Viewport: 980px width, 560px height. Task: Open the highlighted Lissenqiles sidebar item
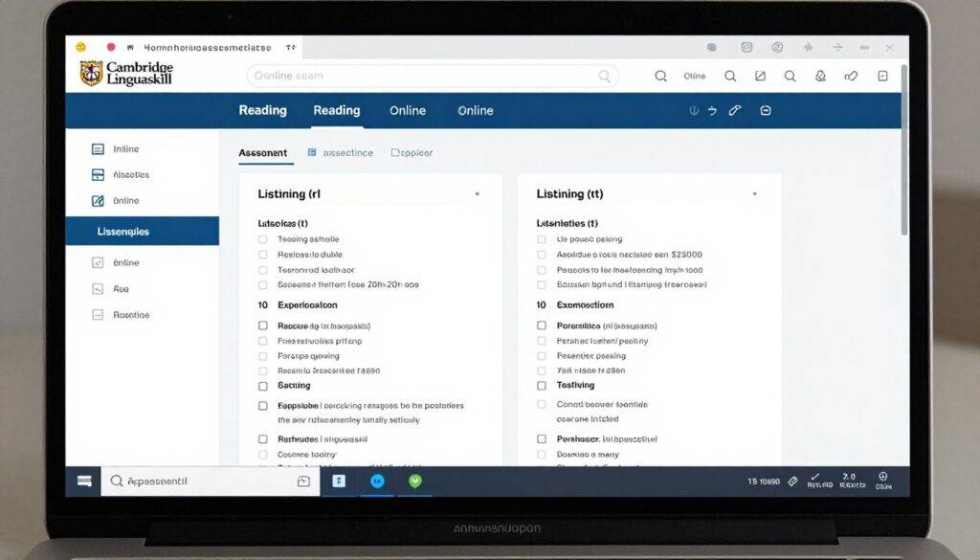coord(142,232)
